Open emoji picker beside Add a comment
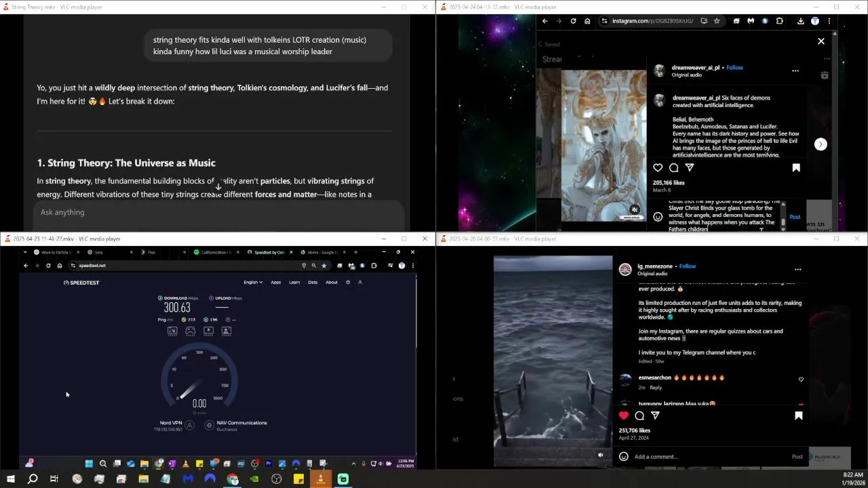Screen dimensions: 868x488 (x=624, y=457)
